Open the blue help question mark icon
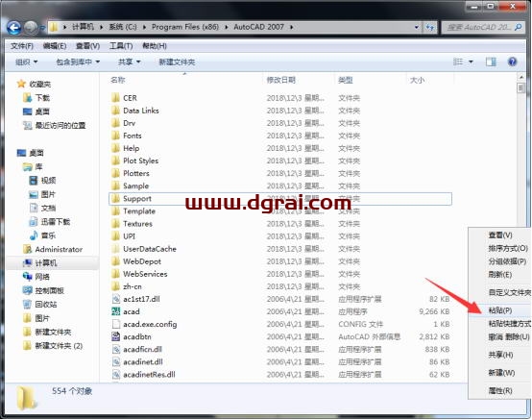The height and width of the screenshot is (420, 532). [x=512, y=62]
